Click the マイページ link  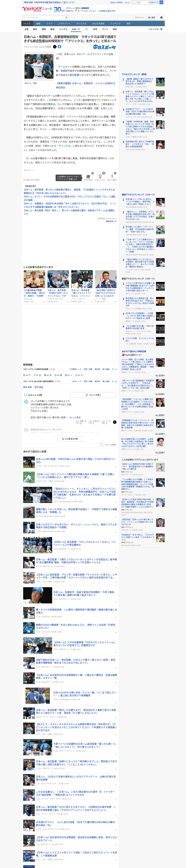click(x=139, y=18)
